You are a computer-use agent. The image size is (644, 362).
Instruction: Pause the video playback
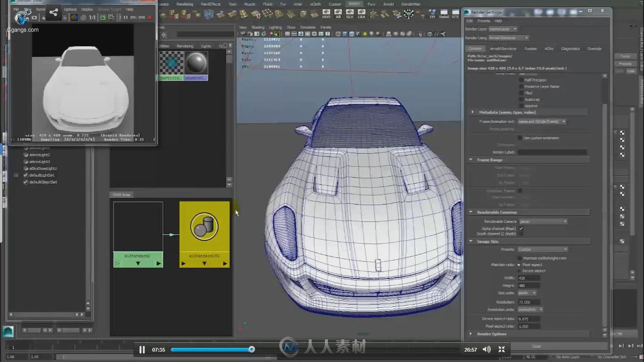[x=142, y=350]
